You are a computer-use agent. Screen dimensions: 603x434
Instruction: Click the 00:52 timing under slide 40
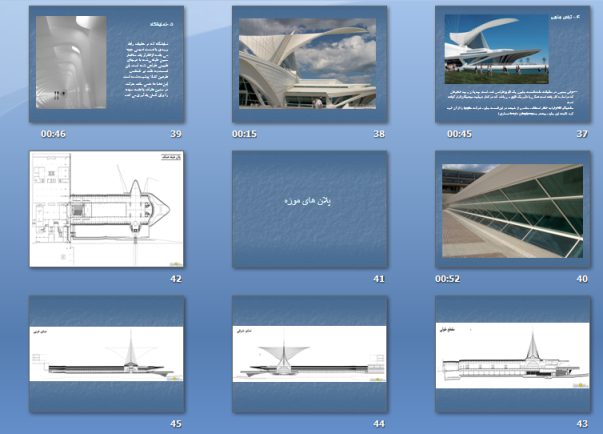pyautogui.click(x=448, y=279)
